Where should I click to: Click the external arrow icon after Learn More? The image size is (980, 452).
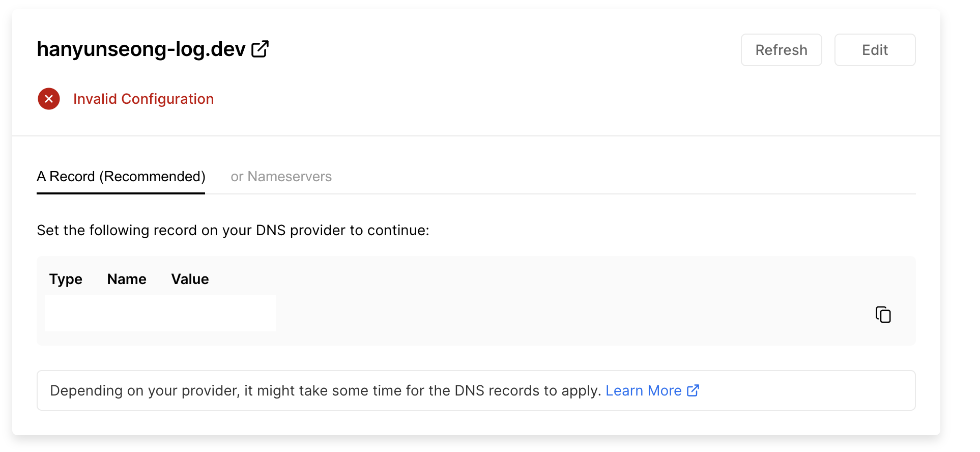pyautogui.click(x=693, y=390)
